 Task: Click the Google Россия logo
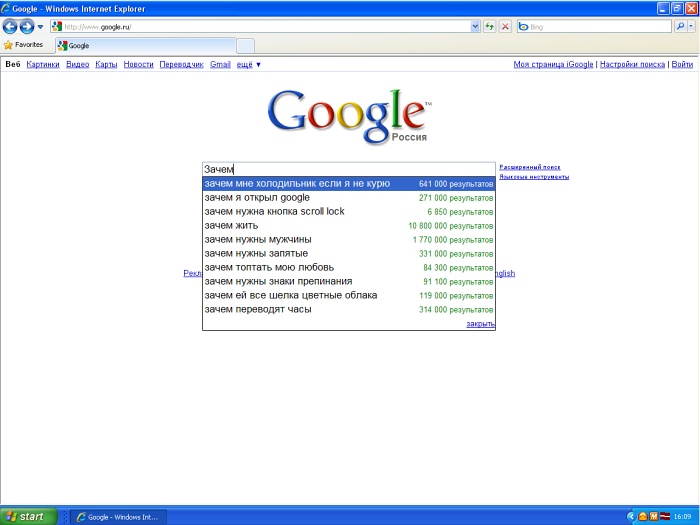click(349, 117)
